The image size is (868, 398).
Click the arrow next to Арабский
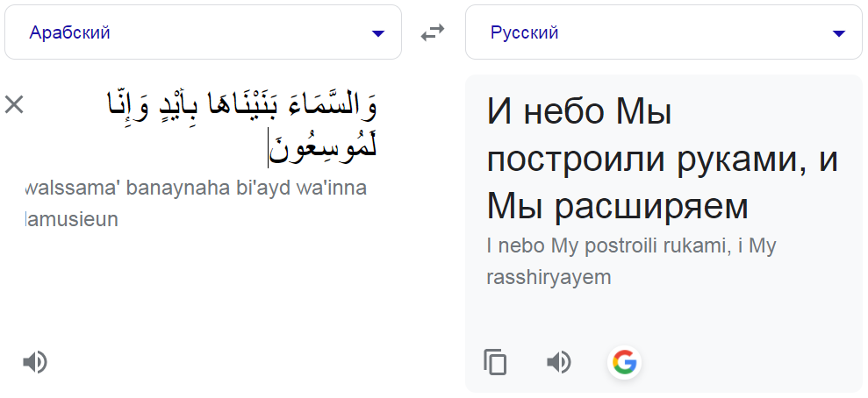378,33
